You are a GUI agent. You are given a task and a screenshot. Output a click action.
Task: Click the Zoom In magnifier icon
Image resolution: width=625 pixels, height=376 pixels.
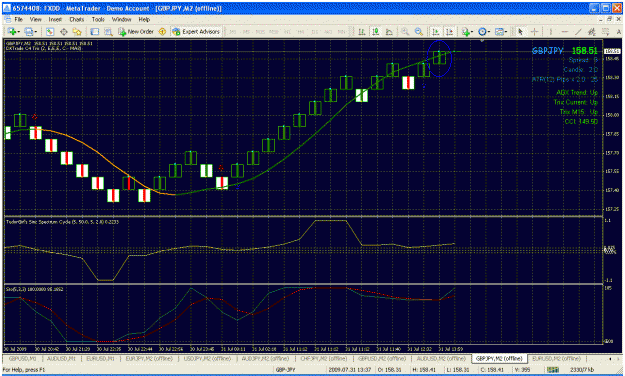pyautogui.click(x=405, y=31)
